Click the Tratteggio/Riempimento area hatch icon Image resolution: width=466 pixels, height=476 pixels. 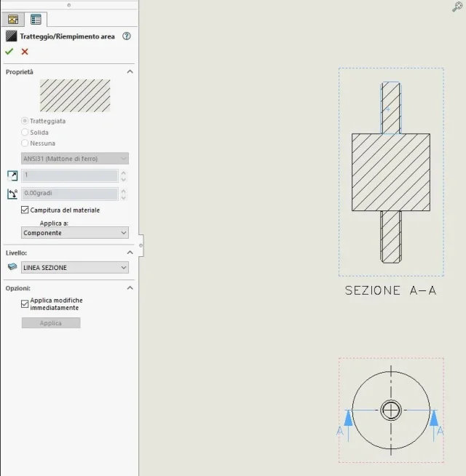click(x=11, y=36)
